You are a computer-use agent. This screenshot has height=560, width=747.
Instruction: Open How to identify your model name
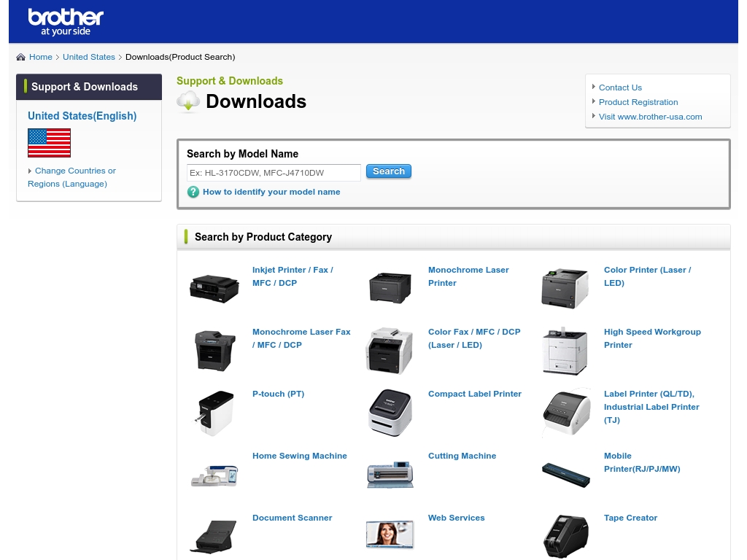tap(271, 192)
